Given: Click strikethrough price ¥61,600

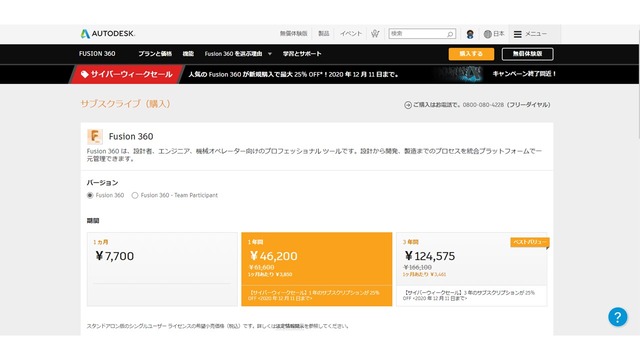Looking at the screenshot, I should pos(262,267).
